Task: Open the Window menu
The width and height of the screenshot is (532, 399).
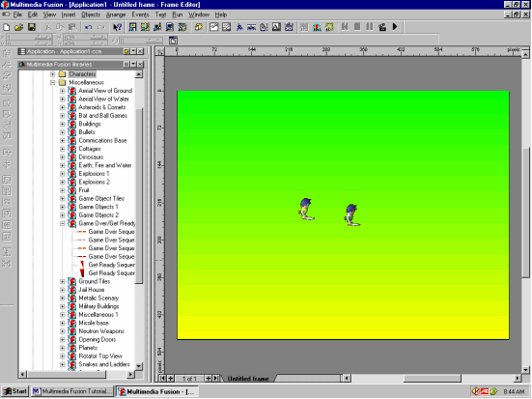Action: (199, 14)
